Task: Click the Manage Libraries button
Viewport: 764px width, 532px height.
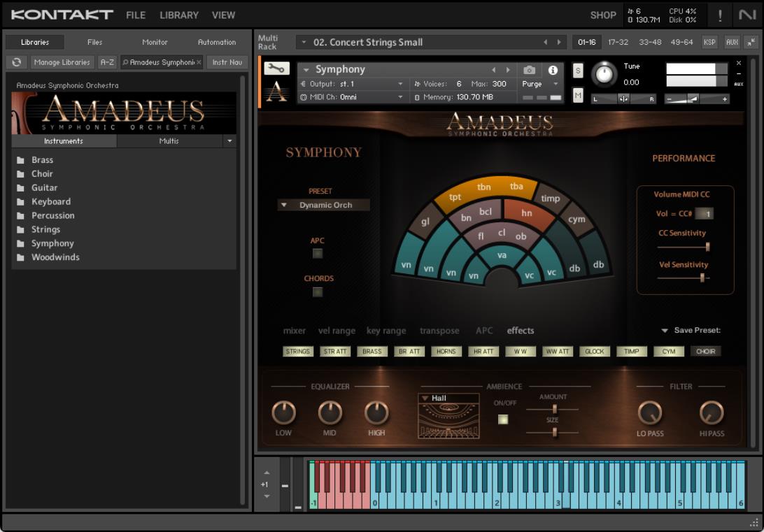Action: [x=62, y=62]
